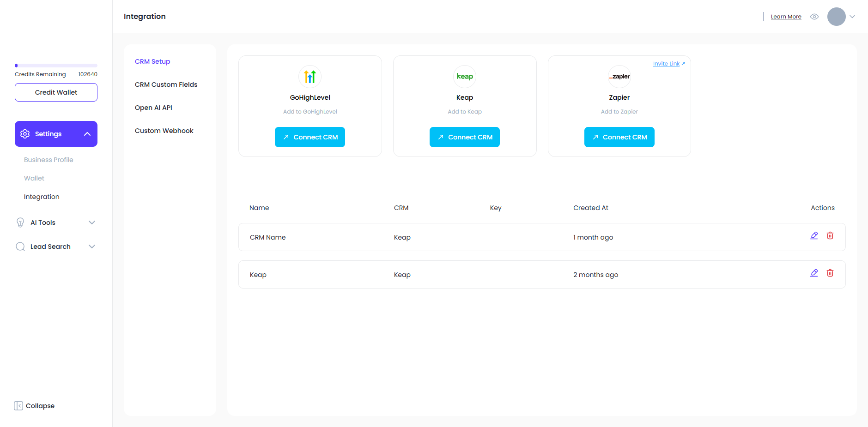Click the Keap logo icon
Screen dimensions: 868x427
point(464,77)
